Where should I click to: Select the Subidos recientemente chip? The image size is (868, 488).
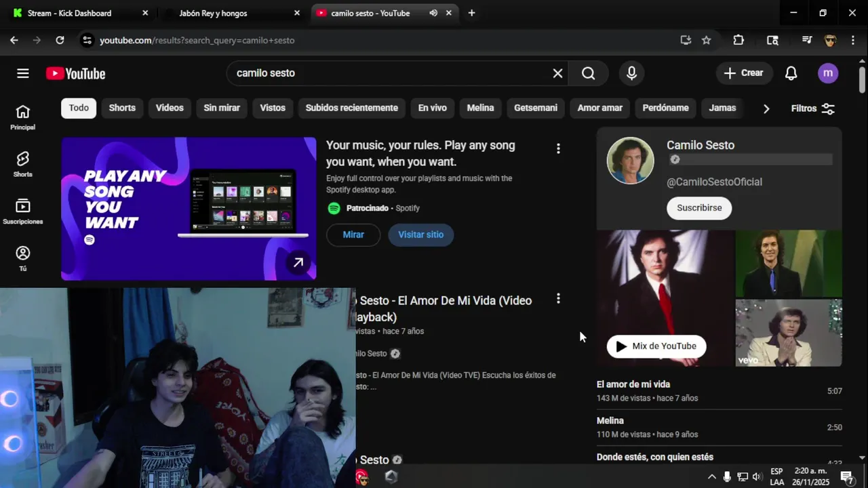[352, 108]
